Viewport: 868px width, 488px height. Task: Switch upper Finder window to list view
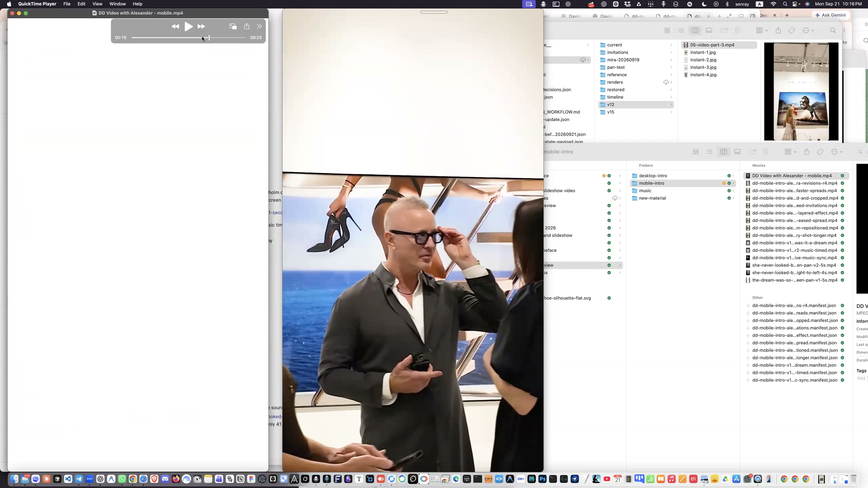(x=681, y=30)
